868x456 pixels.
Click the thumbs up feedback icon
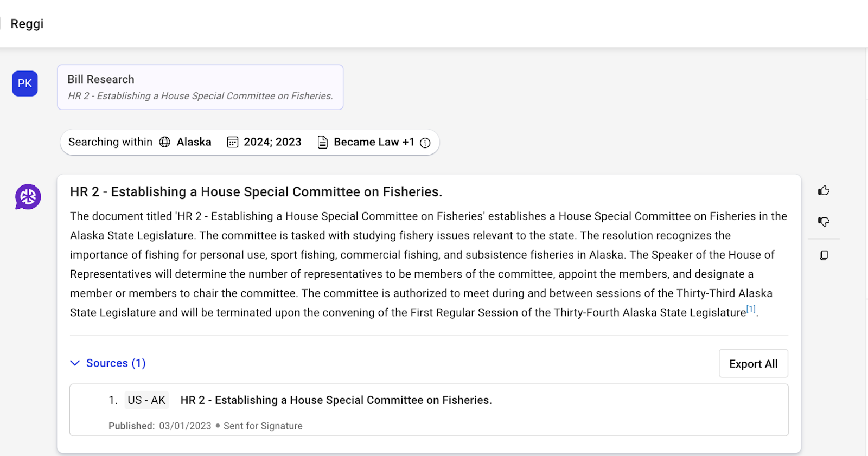pyautogui.click(x=824, y=190)
